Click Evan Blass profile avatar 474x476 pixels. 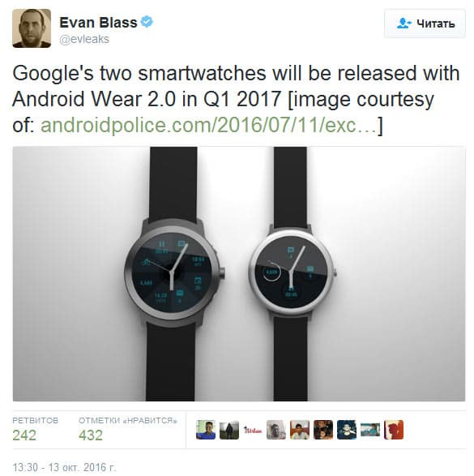pyautogui.click(x=32, y=28)
